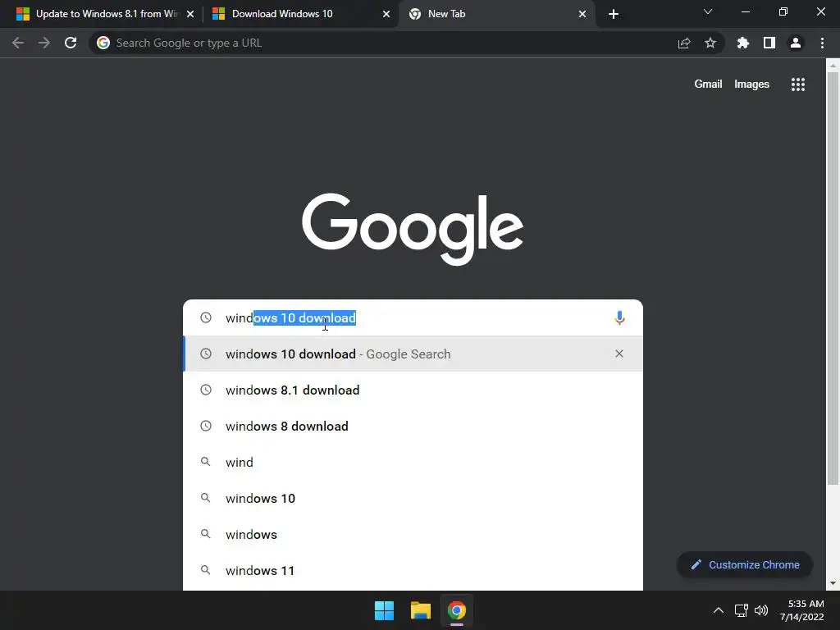This screenshot has height=630, width=840.
Task: Start voice search with the microphone
Action: (619, 317)
